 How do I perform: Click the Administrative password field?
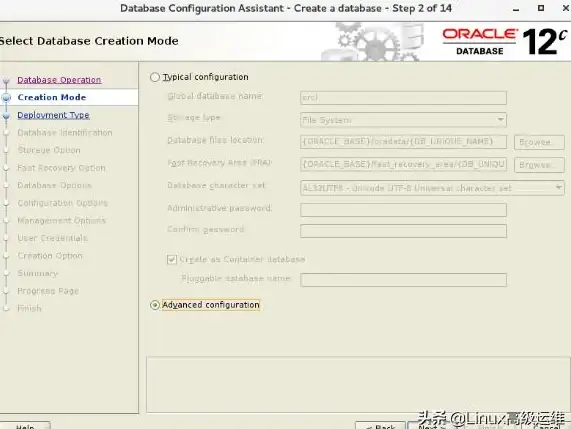(403, 210)
